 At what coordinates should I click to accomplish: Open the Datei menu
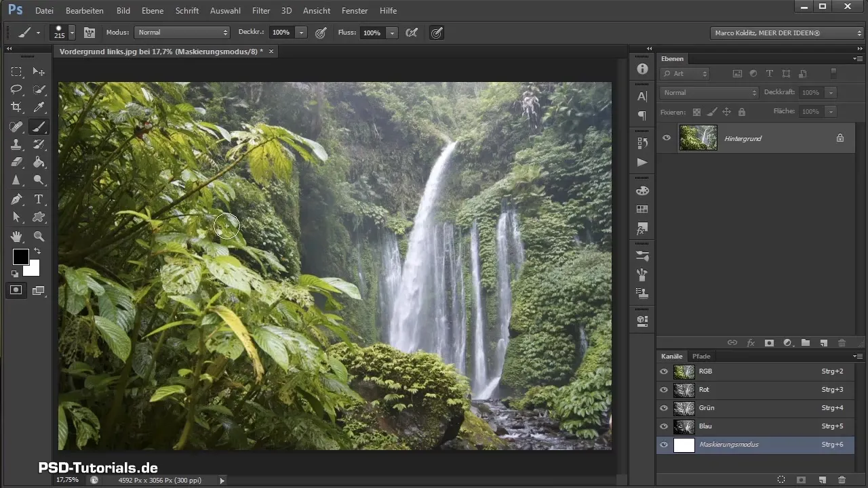(x=44, y=11)
